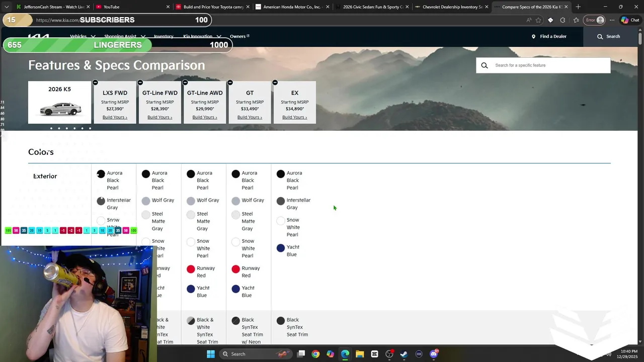Screen dimensions: 644x362
Task: Switch to the Chevrolet Dealership Inventory tab
Action: coord(451,7)
